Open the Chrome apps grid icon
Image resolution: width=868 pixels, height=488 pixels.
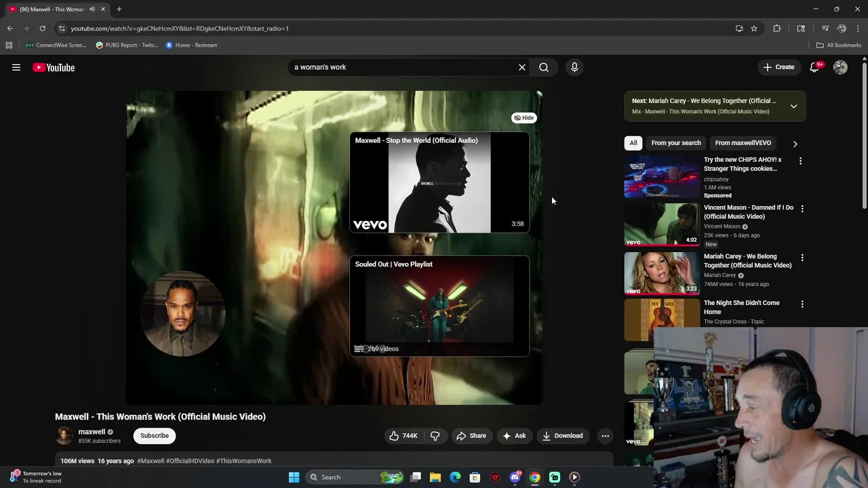tap(9, 45)
